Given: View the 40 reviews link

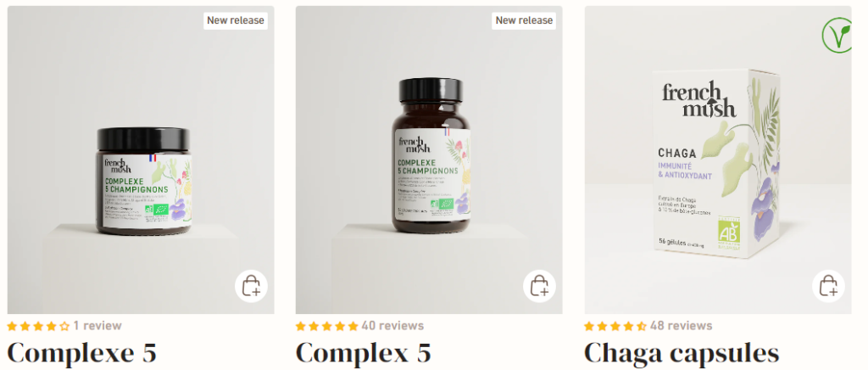Looking at the screenshot, I should click(x=392, y=326).
